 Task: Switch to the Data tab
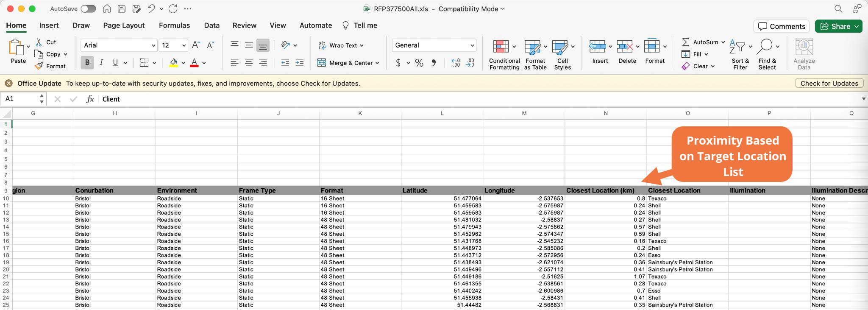[211, 25]
